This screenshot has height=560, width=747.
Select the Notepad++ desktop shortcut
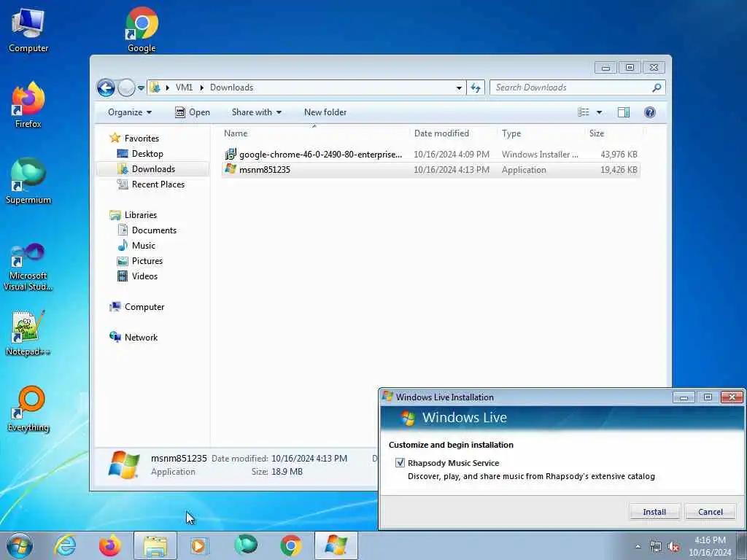tap(28, 332)
